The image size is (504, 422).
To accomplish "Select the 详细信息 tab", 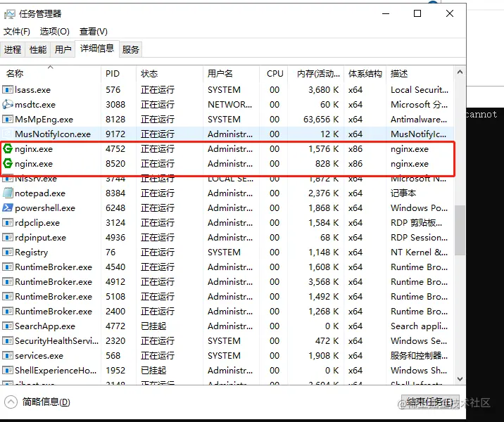I will click(x=97, y=49).
